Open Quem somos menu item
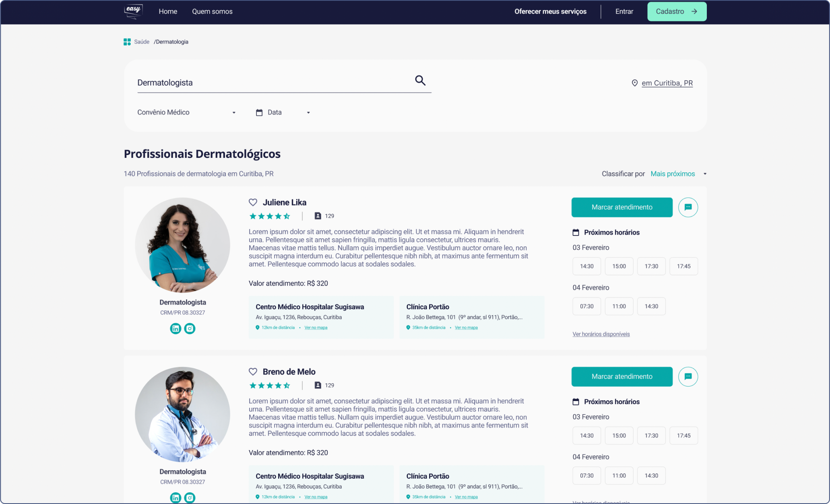The width and height of the screenshot is (830, 504). click(x=212, y=11)
